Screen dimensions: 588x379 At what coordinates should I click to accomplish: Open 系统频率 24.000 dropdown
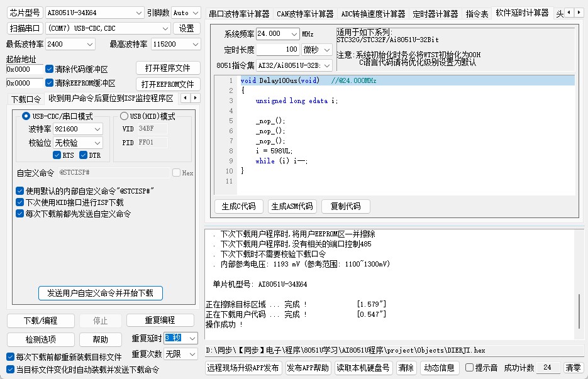(x=278, y=34)
